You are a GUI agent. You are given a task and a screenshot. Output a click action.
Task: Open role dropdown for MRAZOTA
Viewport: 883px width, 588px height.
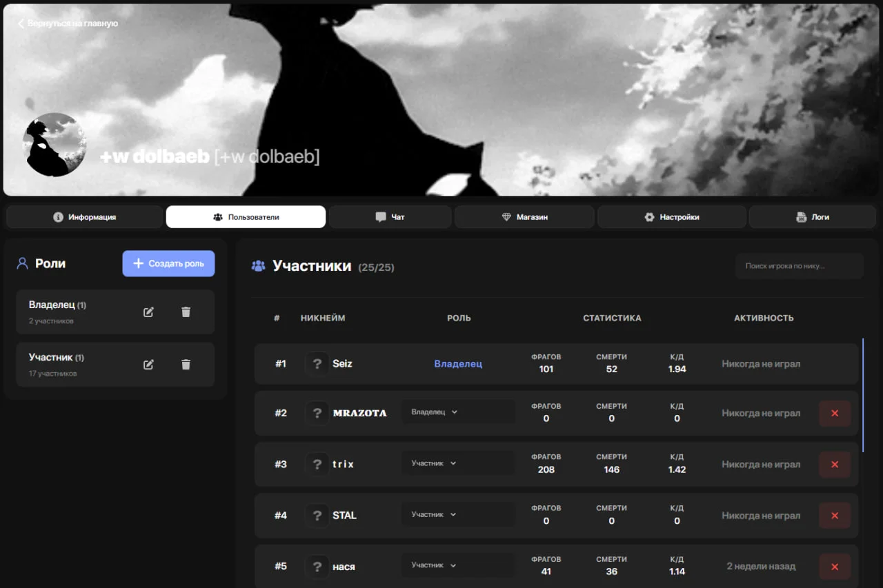tap(459, 412)
